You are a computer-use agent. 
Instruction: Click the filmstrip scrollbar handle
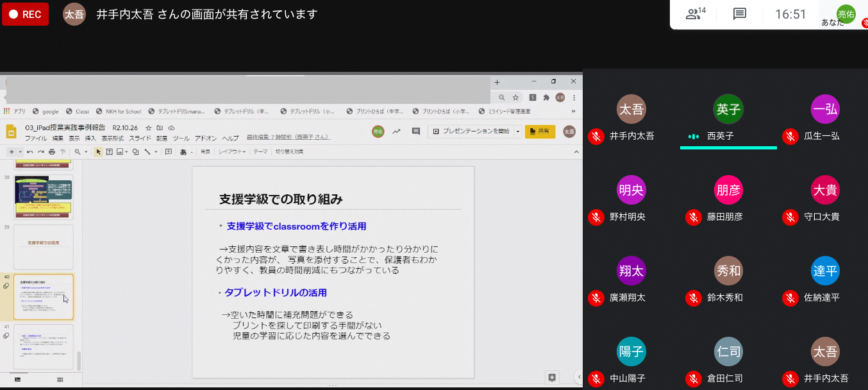(x=79, y=360)
